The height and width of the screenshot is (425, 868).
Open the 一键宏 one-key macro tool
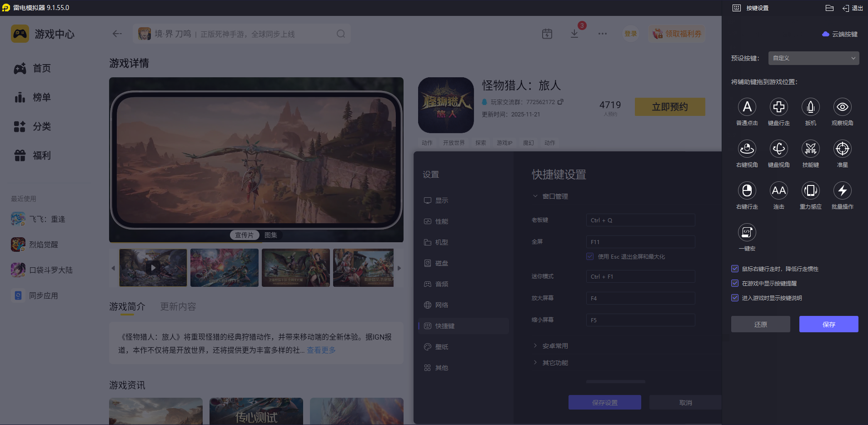click(747, 232)
